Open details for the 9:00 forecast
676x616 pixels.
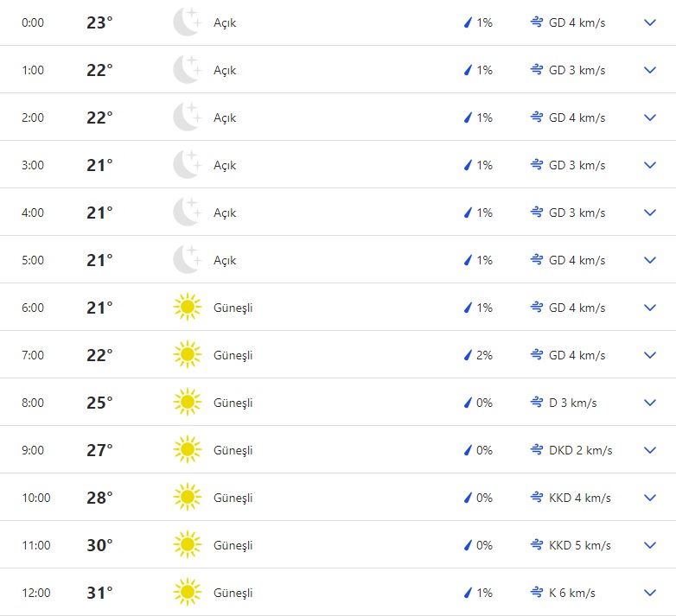click(650, 450)
